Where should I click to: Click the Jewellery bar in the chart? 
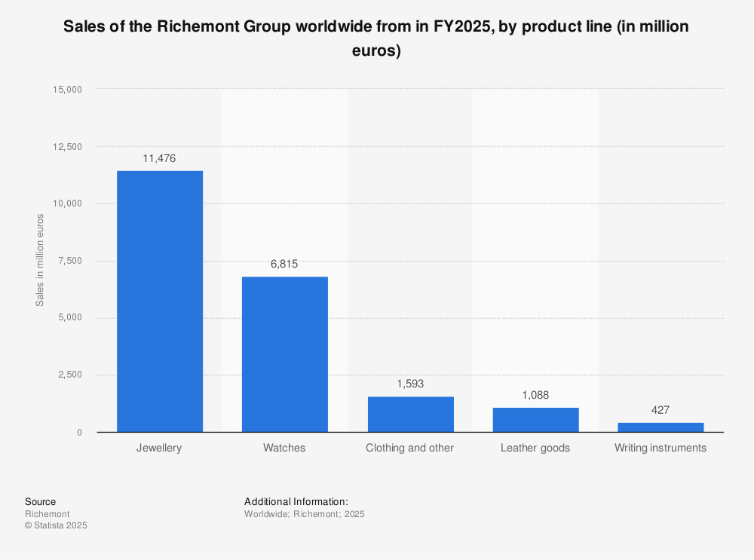point(160,301)
